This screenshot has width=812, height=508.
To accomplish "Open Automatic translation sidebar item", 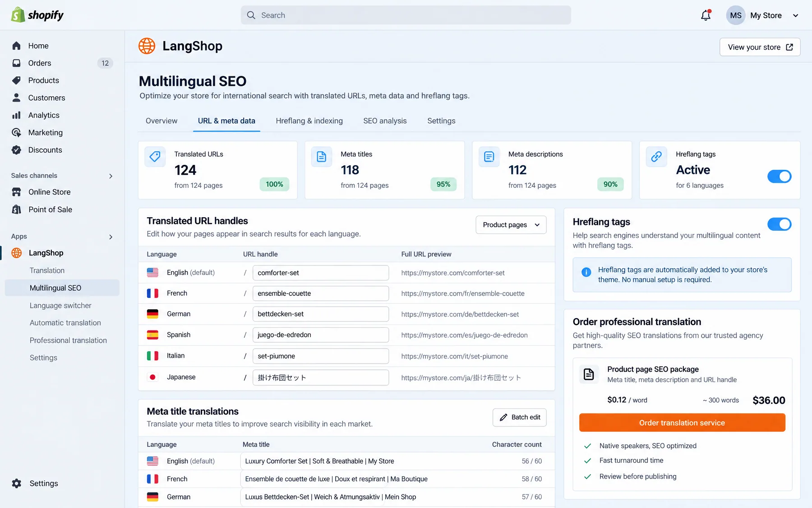I will pos(65,323).
